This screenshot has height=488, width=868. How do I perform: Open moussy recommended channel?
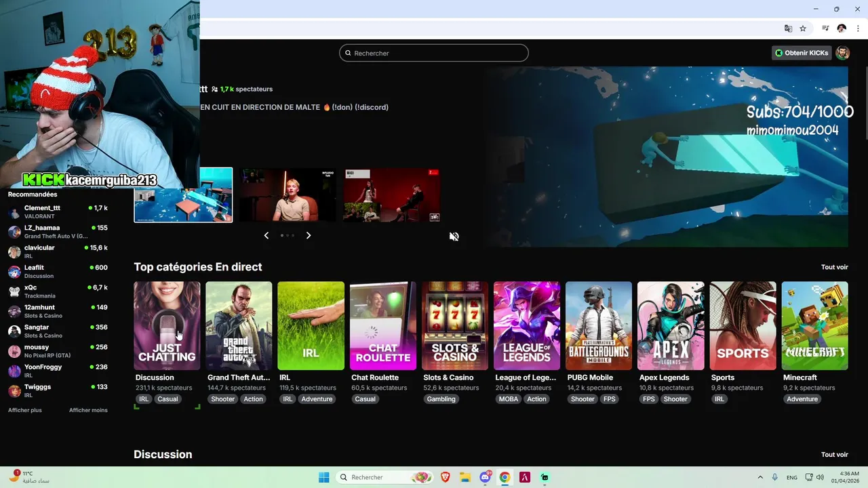[58, 351]
